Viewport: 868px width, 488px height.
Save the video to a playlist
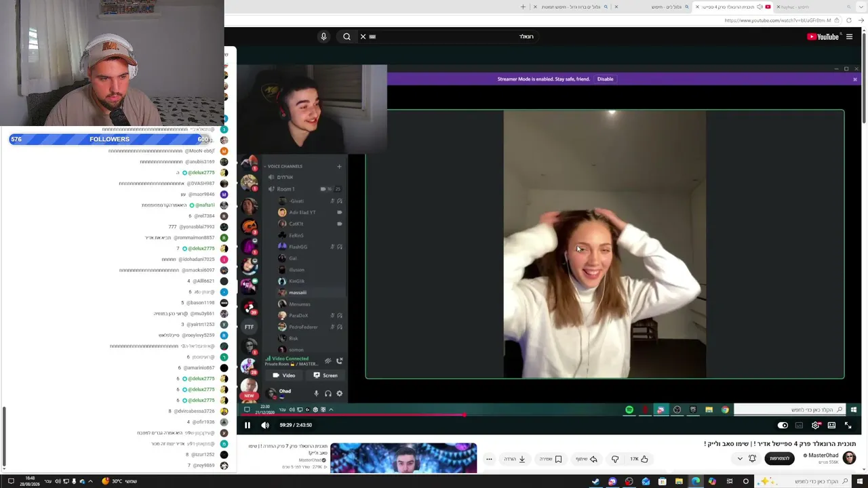click(551, 459)
